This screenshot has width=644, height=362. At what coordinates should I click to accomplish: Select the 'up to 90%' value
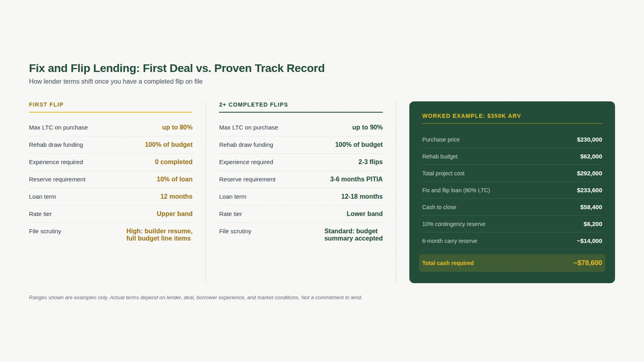(367, 127)
